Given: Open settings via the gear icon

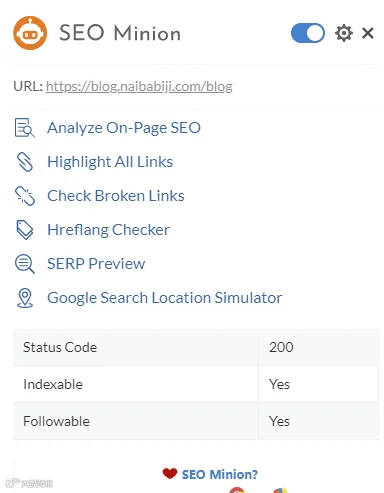Looking at the screenshot, I should tap(344, 33).
